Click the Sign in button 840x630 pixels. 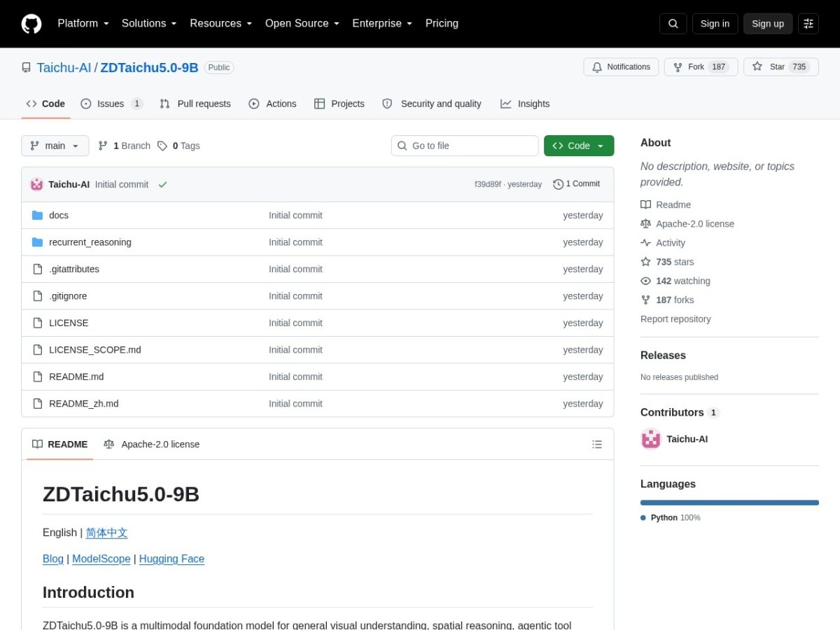(715, 24)
